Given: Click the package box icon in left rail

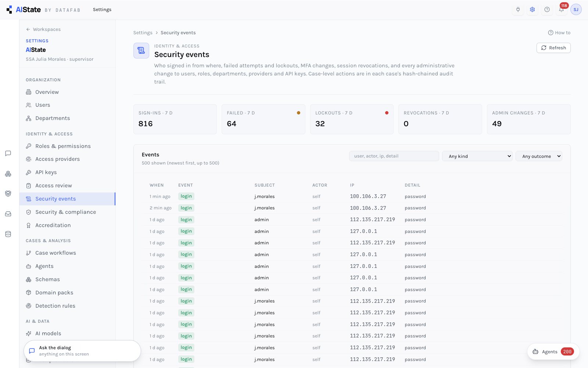Looking at the screenshot, I should click(8, 194).
